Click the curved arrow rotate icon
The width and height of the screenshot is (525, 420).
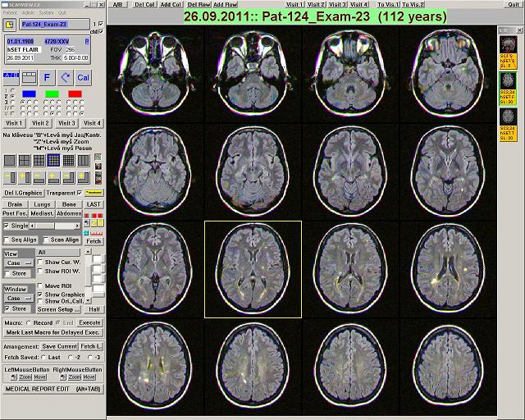tap(65, 77)
